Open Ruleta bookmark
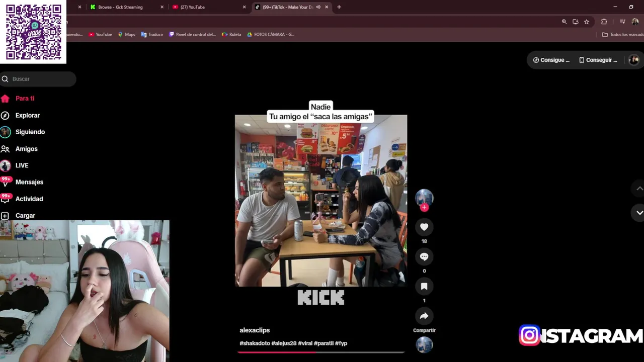The width and height of the screenshot is (644, 362). [x=231, y=35]
